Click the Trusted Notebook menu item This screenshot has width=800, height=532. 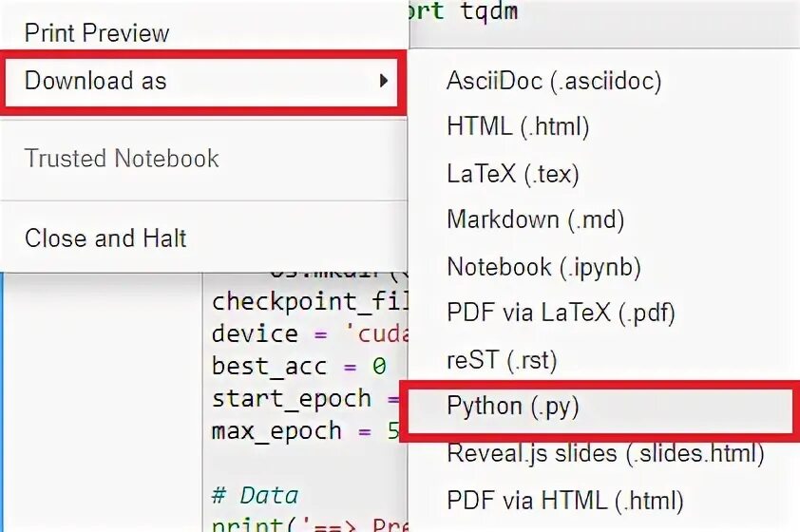122,159
